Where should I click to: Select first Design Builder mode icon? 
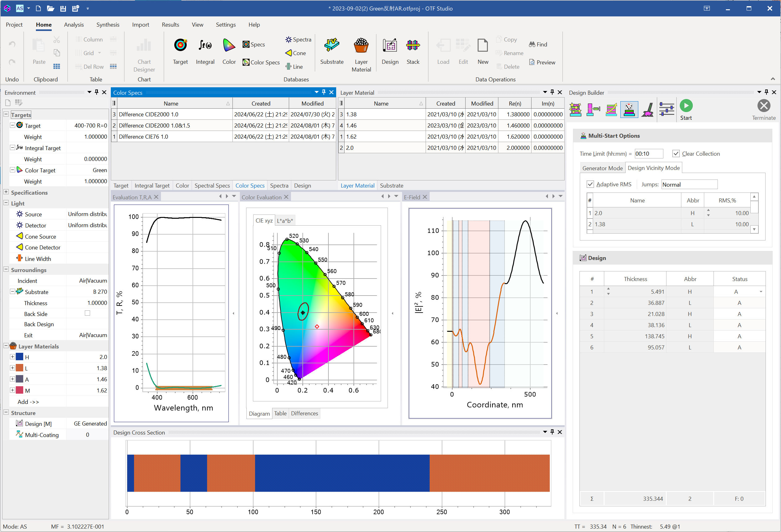pyautogui.click(x=575, y=110)
